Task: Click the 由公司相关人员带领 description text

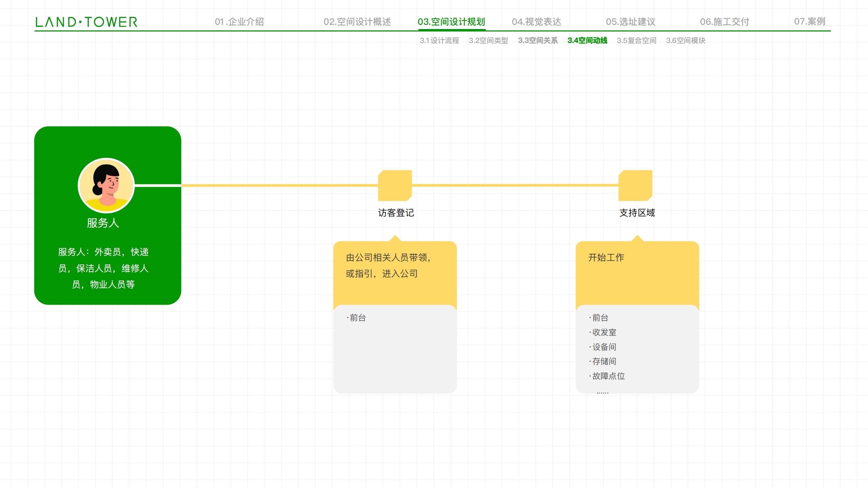Action: coord(388,266)
